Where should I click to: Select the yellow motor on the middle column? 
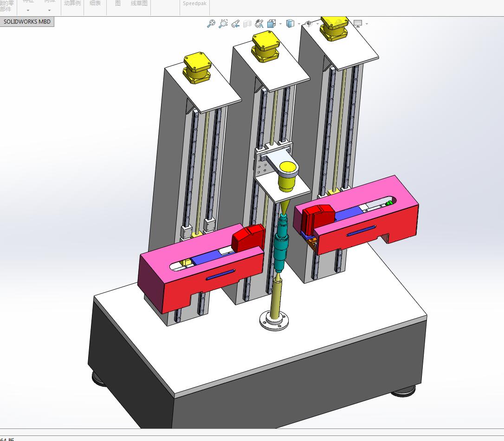[x=266, y=46]
